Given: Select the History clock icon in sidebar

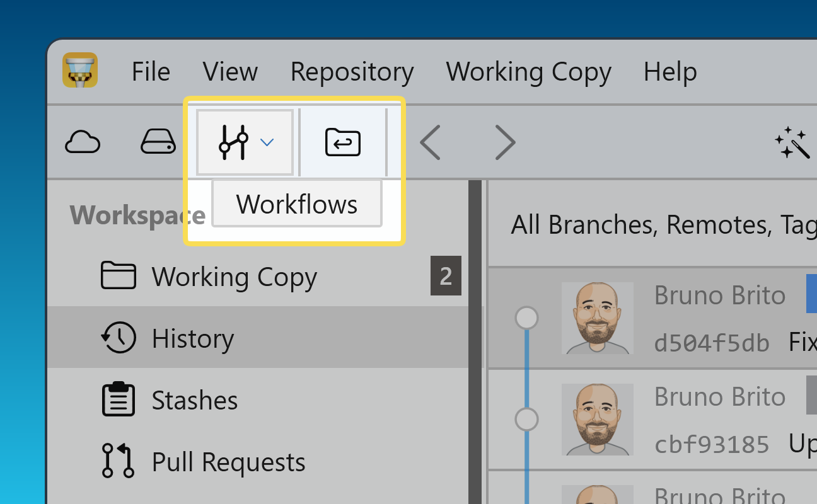Looking at the screenshot, I should click(x=119, y=338).
